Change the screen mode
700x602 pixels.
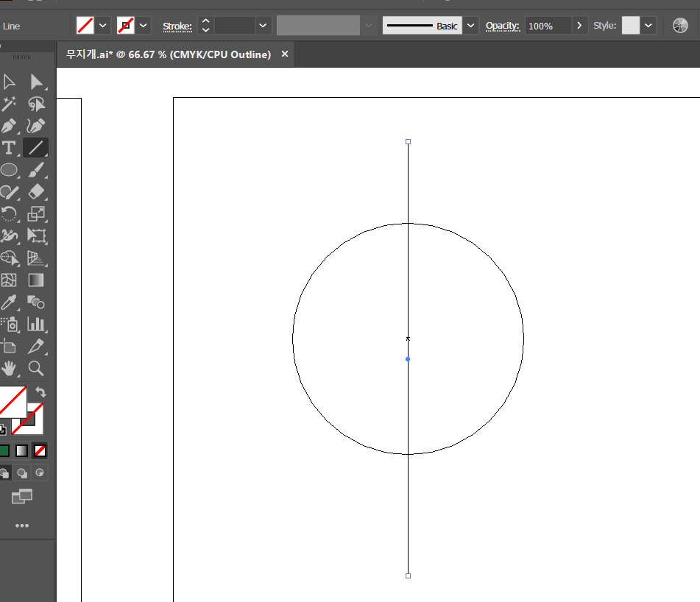tap(22, 496)
